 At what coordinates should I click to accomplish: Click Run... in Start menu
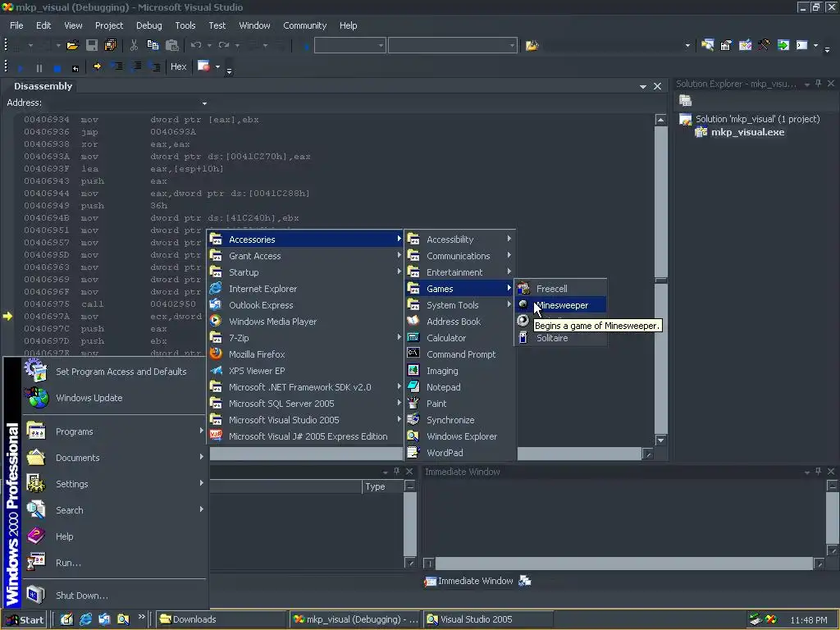click(114, 563)
